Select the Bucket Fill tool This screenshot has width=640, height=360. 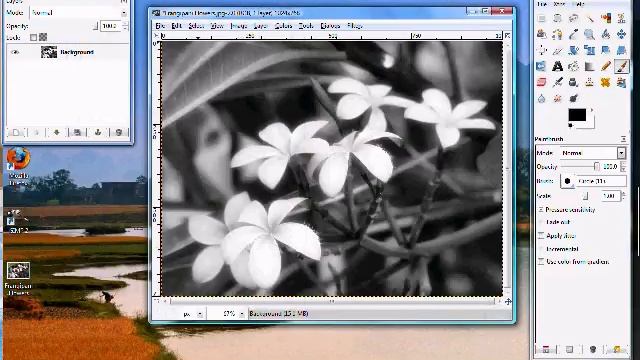[x=573, y=66]
